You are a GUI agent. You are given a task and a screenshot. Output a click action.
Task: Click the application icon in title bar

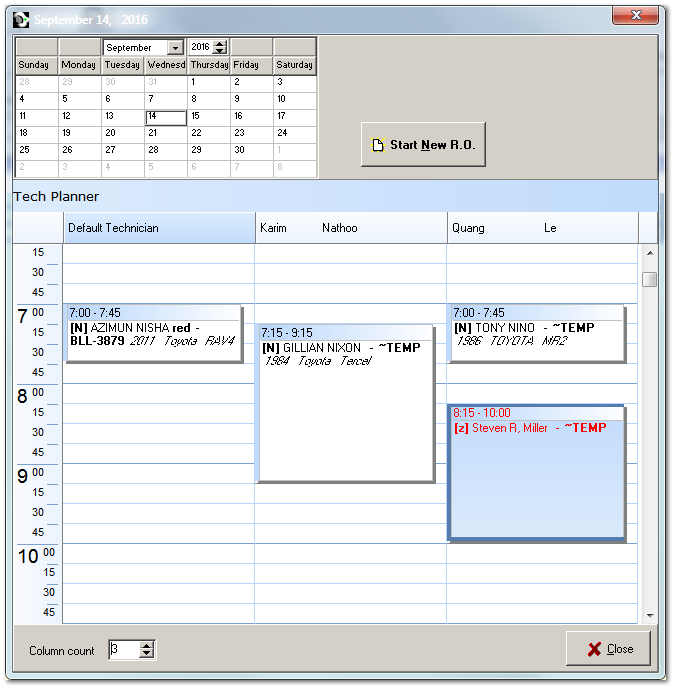21,20
